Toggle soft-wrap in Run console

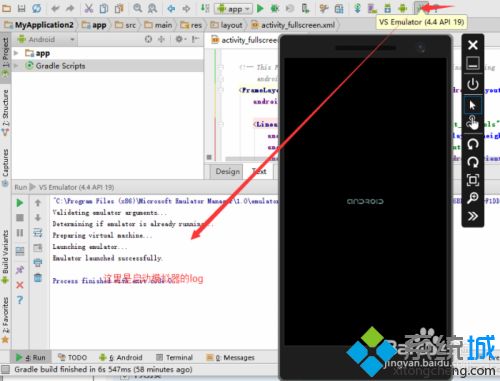38,232
